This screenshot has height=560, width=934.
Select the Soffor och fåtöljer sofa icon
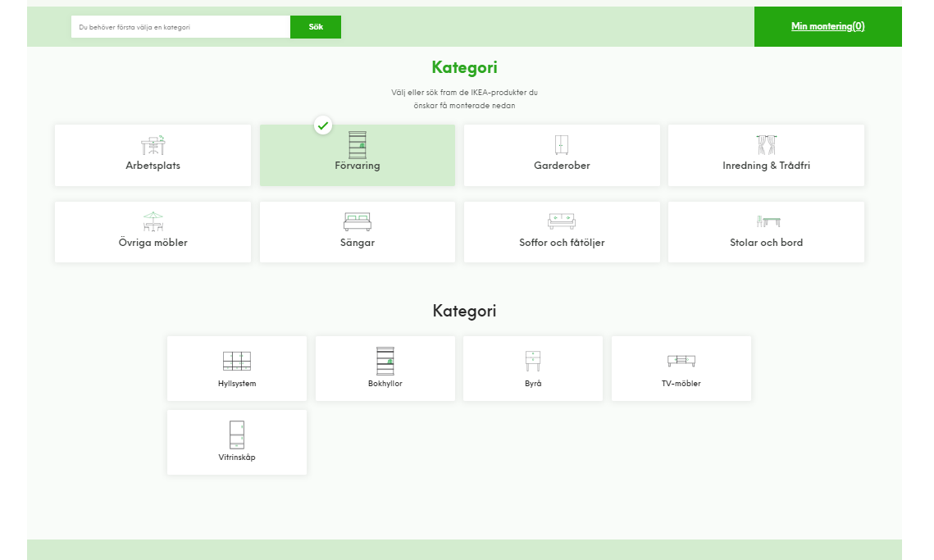pos(562,222)
